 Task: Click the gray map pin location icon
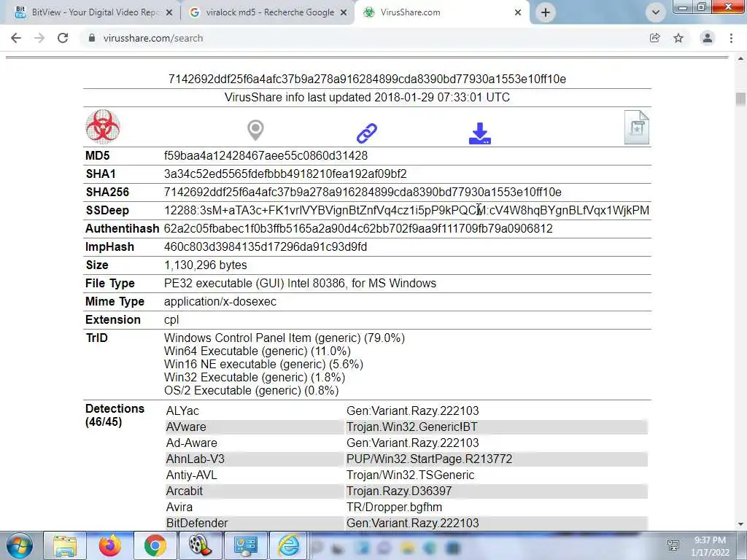(255, 130)
